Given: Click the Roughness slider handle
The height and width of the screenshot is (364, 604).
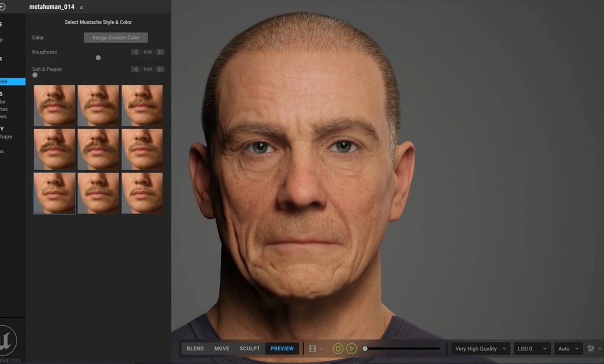Looking at the screenshot, I should click(98, 58).
